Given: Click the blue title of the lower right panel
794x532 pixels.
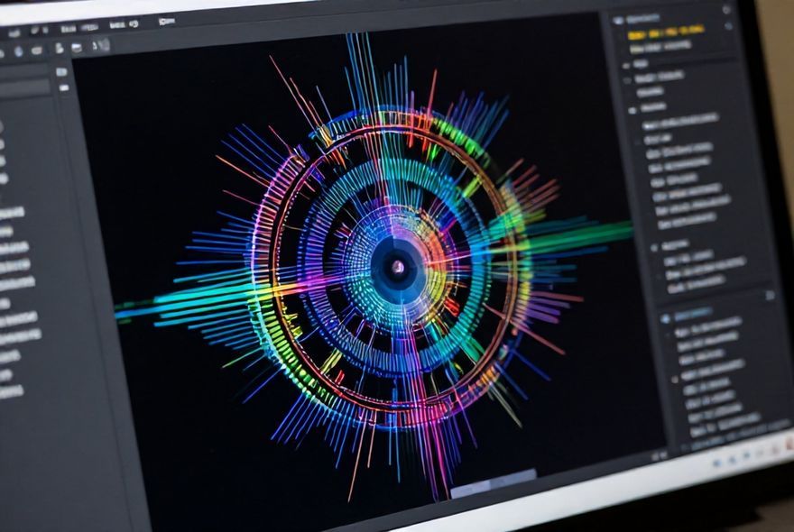Looking at the screenshot, I should (694, 316).
